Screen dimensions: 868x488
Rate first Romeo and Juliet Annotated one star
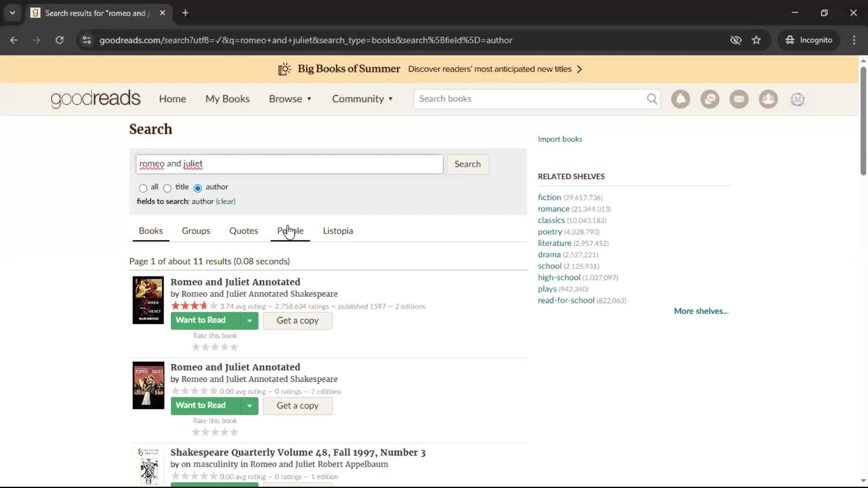(x=196, y=347)
